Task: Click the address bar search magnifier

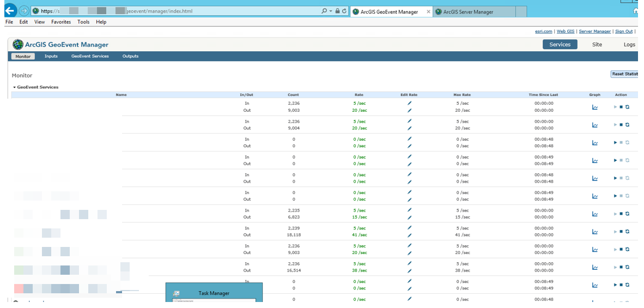Action: pyautogui.click(x=324, y=11)
